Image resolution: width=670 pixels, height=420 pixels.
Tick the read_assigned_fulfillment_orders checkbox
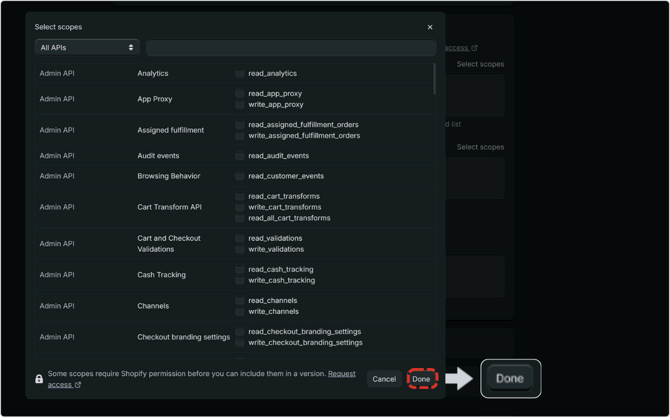tap(240, 125)
